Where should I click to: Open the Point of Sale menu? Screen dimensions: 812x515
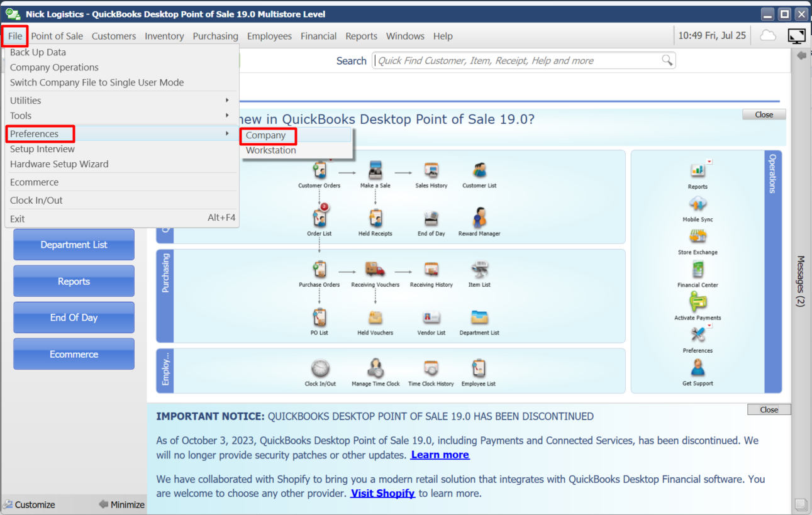(57, 36)
